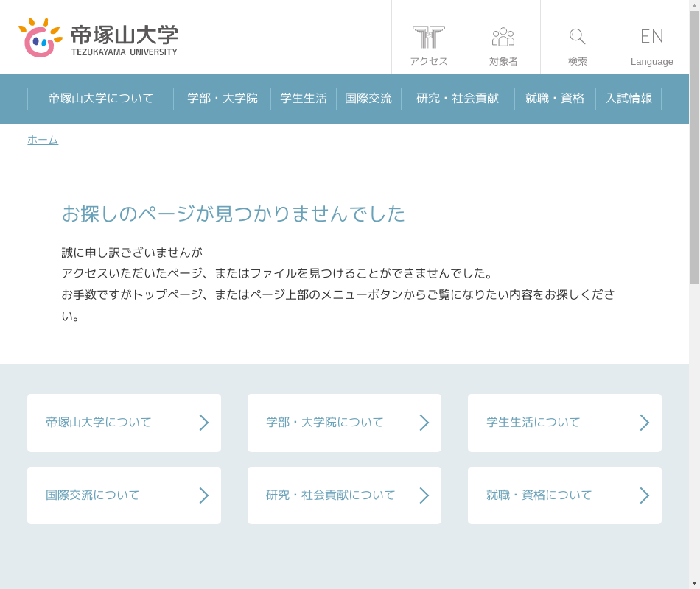The image size is (700, 589).
Task: Open 国際交流 navigation menu item
Action: pyautogui.click(x=368, y=99)
